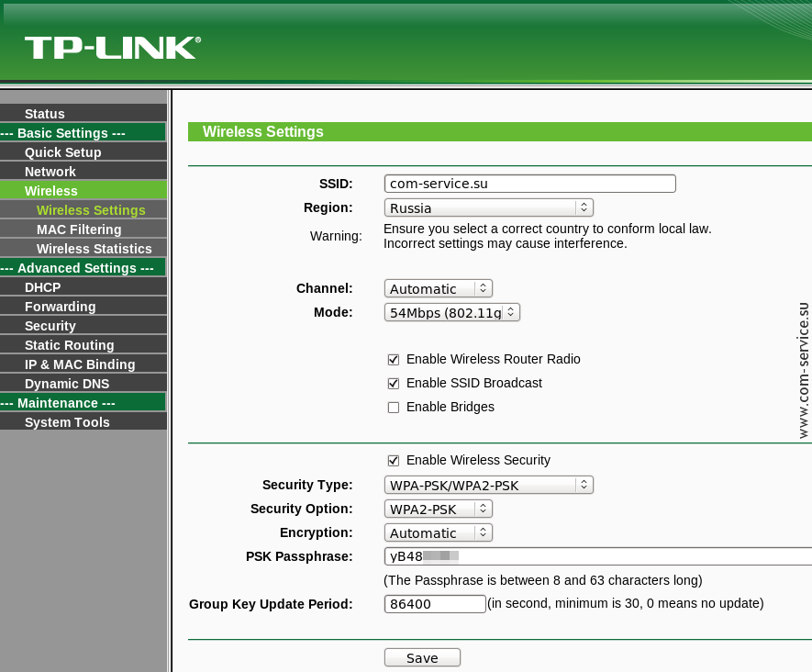Click the 'Enable Bridges' label text
This screenshot has width=812, height=672.
click(x=450, y=408)
